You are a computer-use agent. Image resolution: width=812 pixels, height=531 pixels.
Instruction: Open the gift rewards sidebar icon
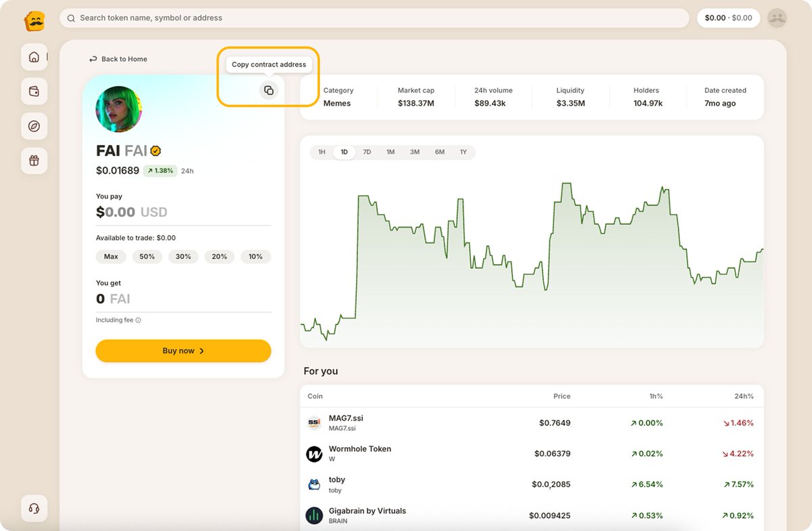[35, 161]
